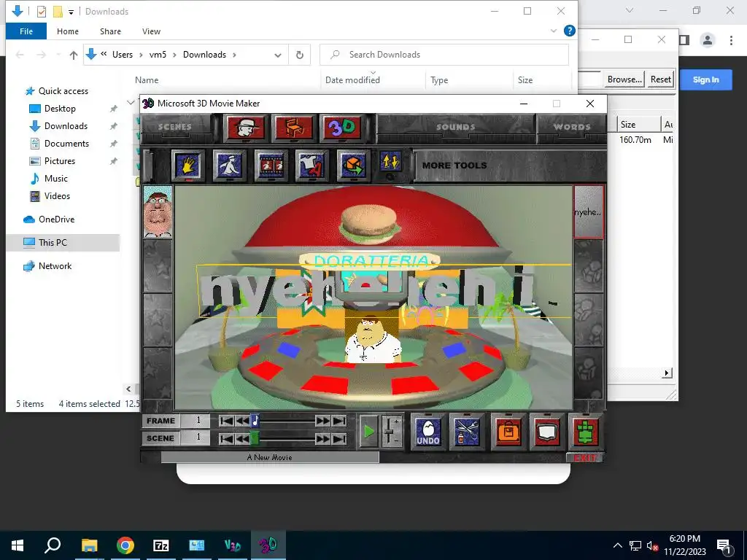Go up one folder level arrow

click(74, 55)
